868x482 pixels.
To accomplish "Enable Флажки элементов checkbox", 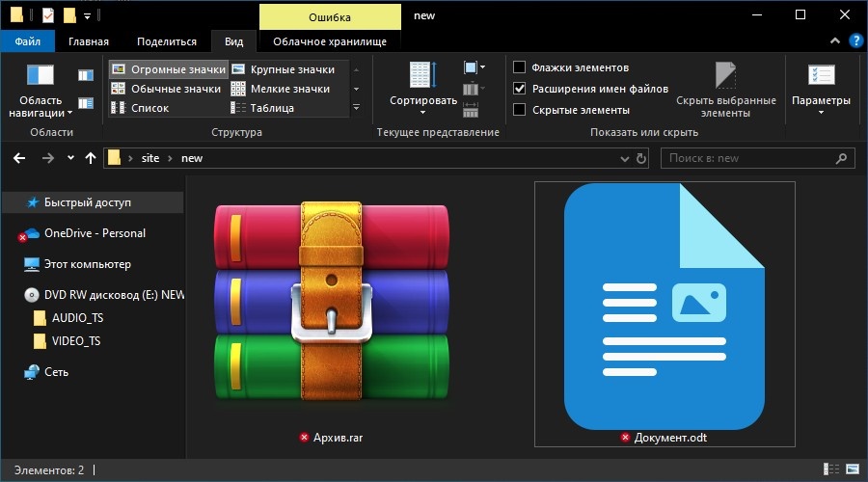I will (x=519, y=67).
